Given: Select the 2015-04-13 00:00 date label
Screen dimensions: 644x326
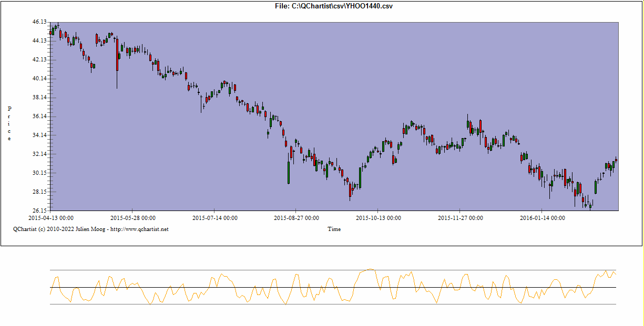Looking at the screenshot, I should pyautogui.click(x=50, y=218).
